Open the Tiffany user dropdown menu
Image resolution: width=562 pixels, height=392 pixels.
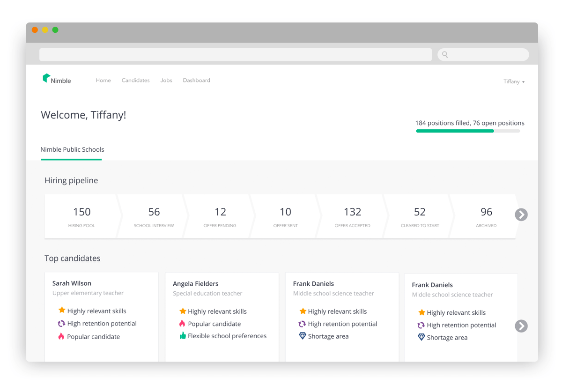(514, 81)
